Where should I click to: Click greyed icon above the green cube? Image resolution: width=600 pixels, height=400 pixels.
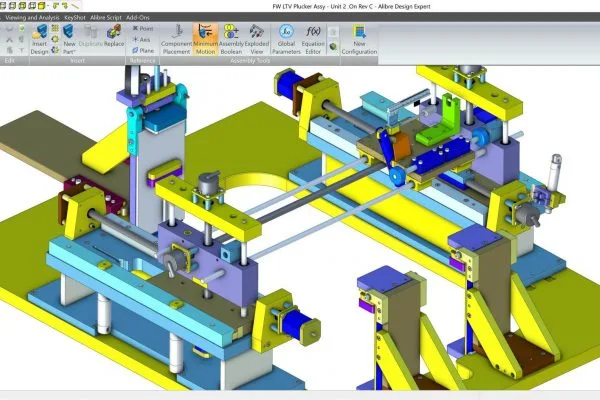[x=333, y=32]
